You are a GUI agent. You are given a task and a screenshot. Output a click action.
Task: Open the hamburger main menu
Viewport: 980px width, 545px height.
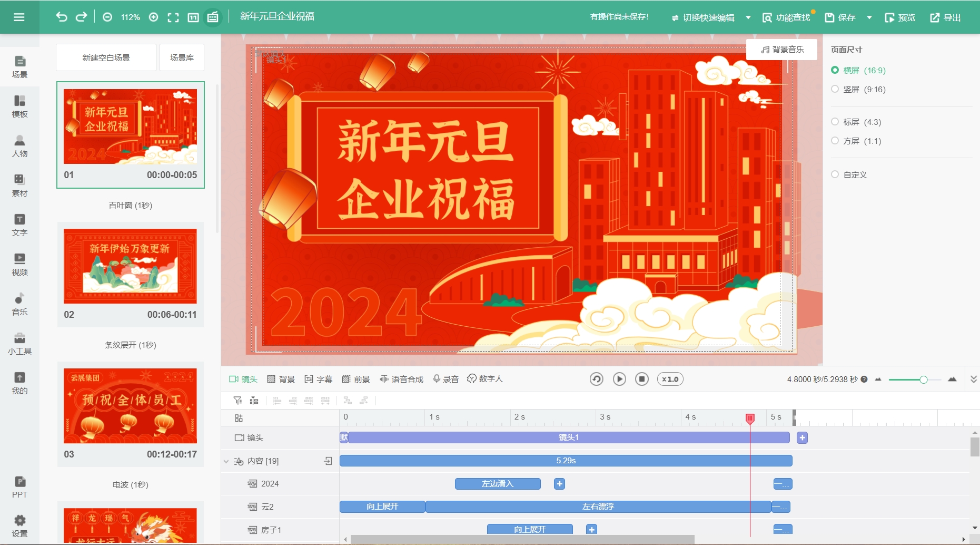[x=19, y=17]
